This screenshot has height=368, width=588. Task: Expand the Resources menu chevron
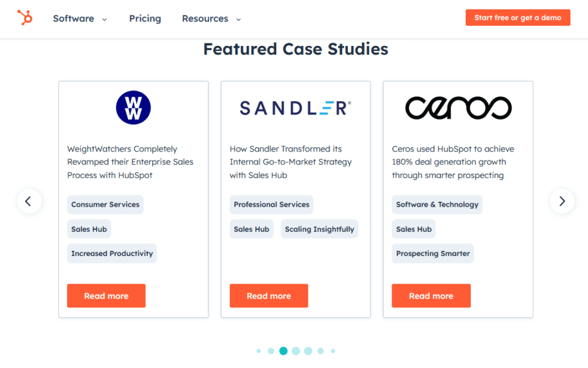pos(238,19)
